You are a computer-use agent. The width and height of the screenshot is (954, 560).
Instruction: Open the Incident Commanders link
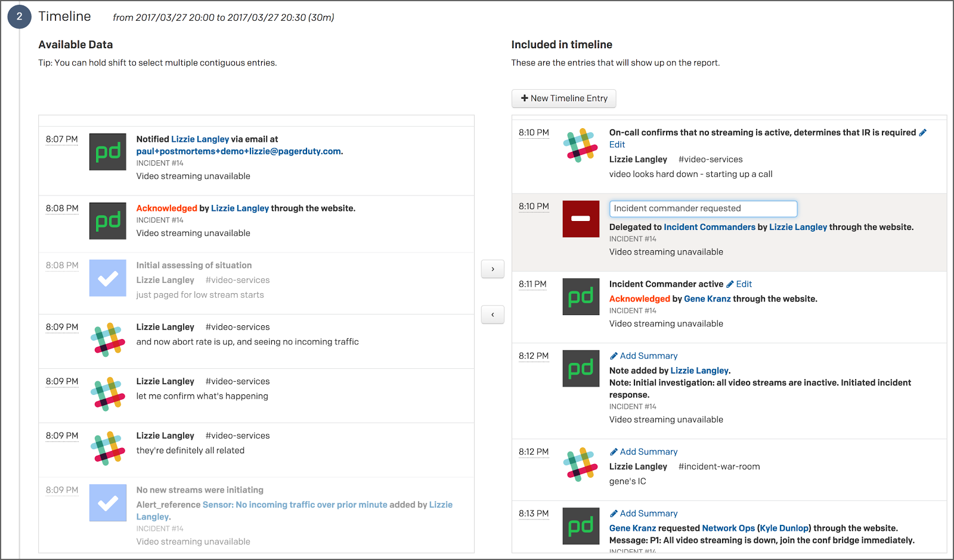coord(709,227)
